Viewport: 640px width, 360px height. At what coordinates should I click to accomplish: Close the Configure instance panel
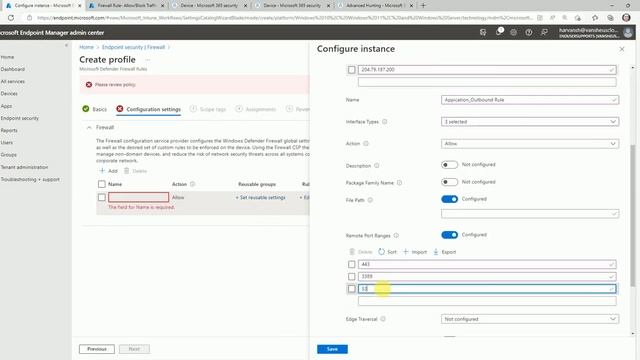(x=622, y=49)
